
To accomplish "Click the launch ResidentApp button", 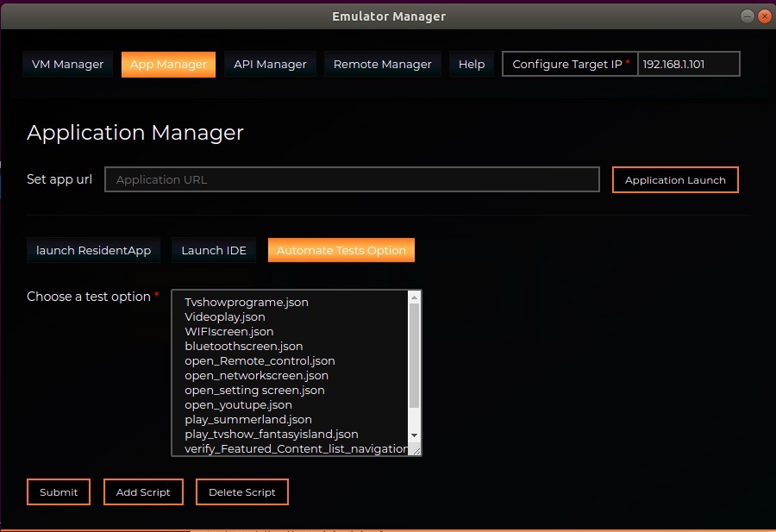I will [93, 250].
